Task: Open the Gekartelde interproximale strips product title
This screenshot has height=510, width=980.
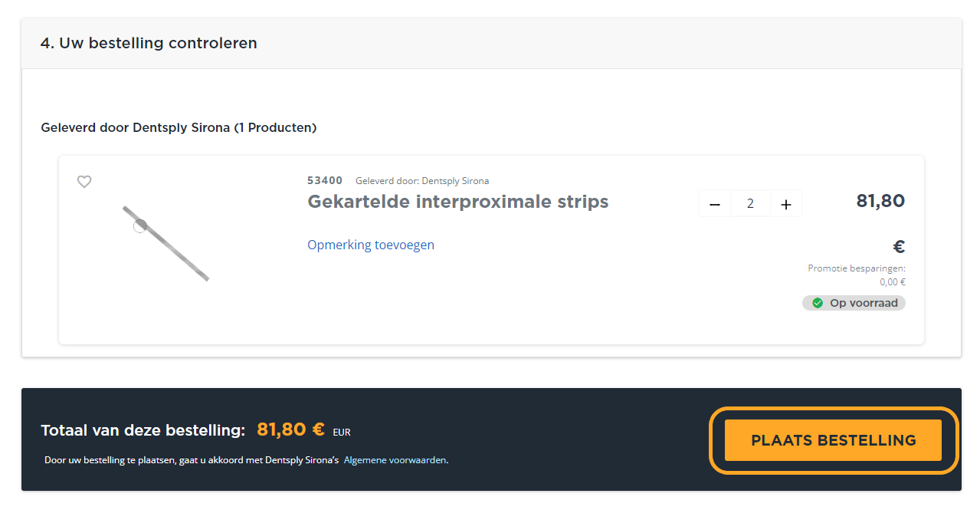Action: [457, 202]
